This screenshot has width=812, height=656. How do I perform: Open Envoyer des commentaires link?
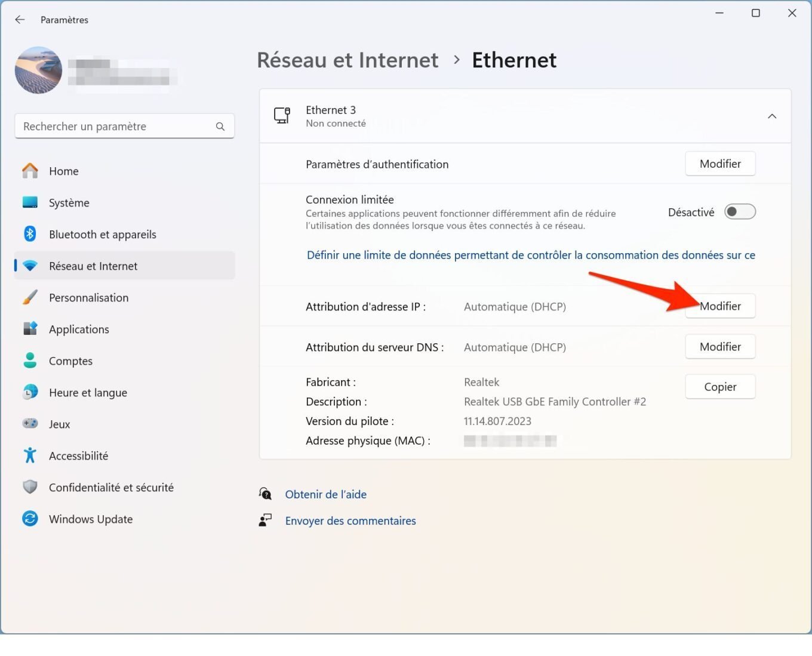[x=350, y=521]
